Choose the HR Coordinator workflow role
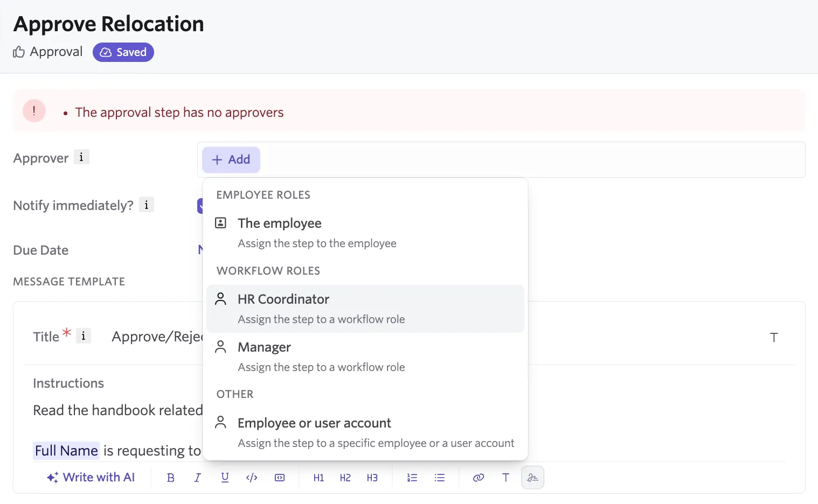Screen dimensions: 818x504 point(365,309)
